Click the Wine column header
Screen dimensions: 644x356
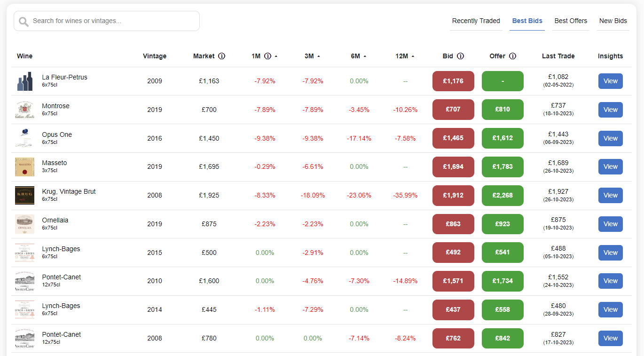24,56
